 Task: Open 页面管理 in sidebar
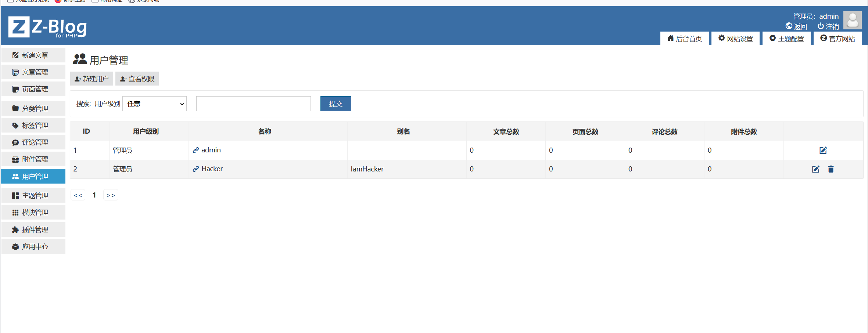[33, 89]
